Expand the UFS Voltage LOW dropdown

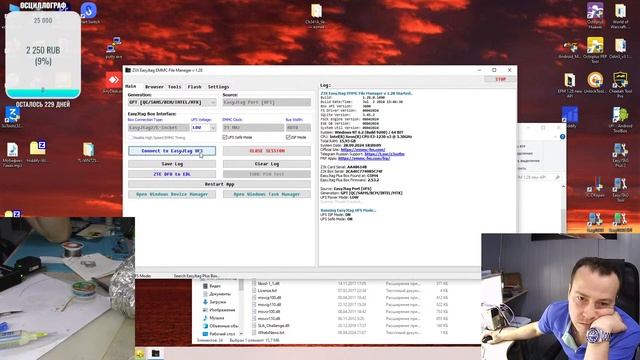(x=203, y=128)
